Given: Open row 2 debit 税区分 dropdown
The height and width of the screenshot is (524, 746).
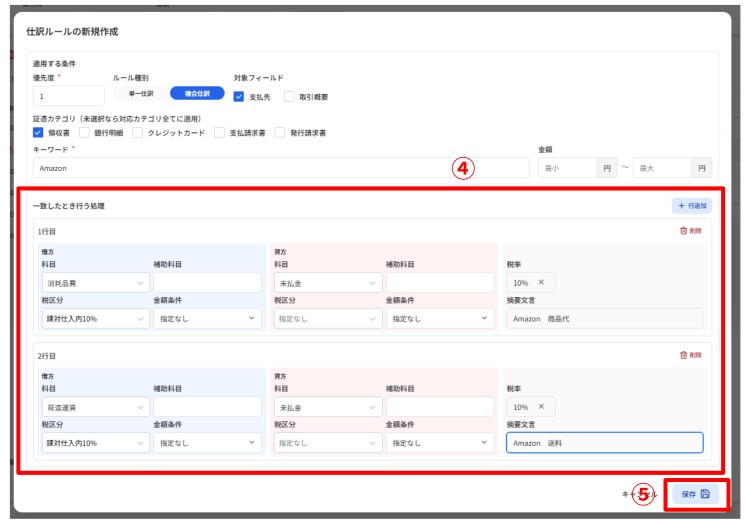Looking at the screenshot, I should (96, 443).
